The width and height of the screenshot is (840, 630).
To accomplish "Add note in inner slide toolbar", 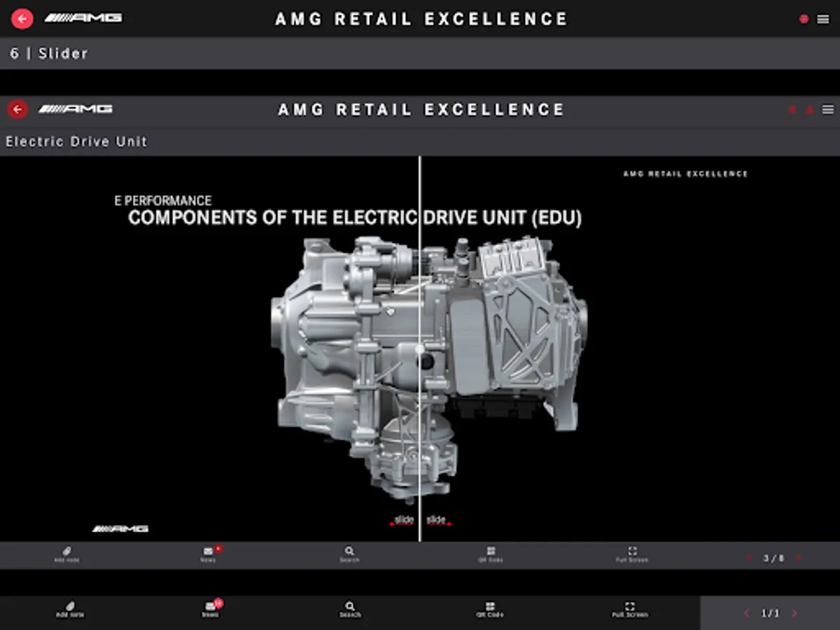I will [67, 555].
